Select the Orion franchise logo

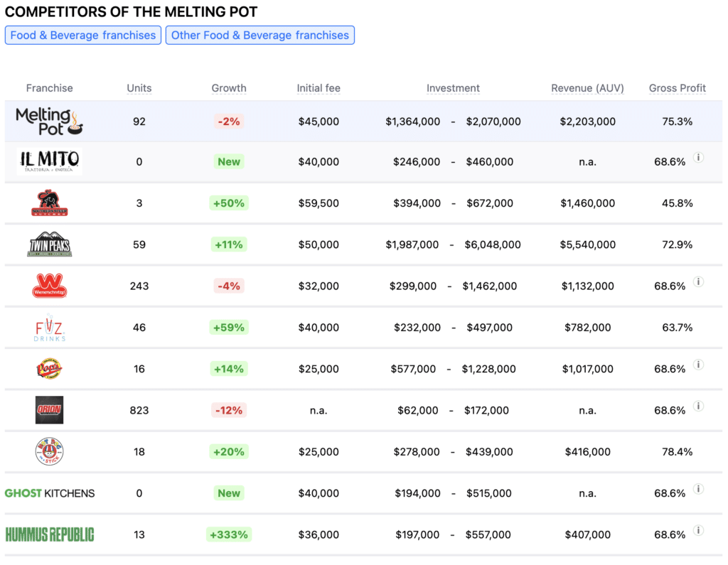pos(49,410)
